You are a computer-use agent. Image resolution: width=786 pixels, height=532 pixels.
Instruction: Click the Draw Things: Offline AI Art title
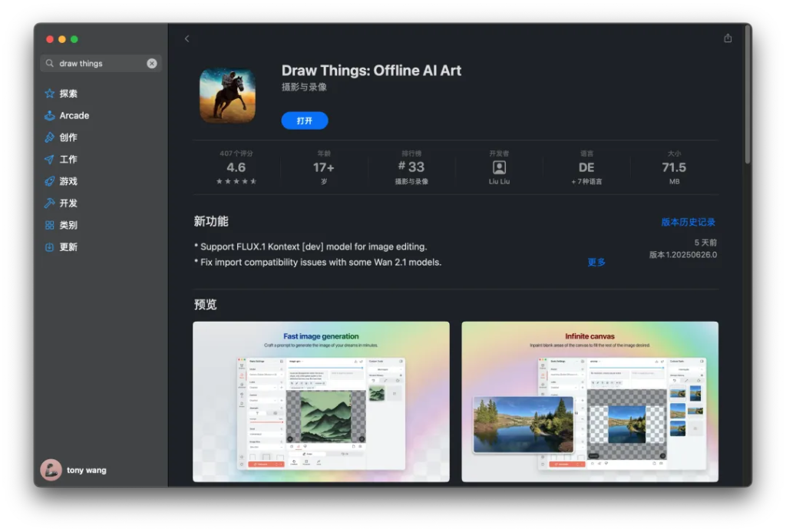[x=372, y=70]
